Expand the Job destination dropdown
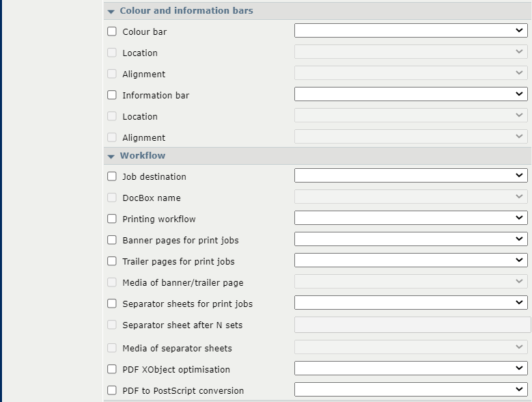The height and width of the screenshot is (402, 532). (x=411, y=176)
